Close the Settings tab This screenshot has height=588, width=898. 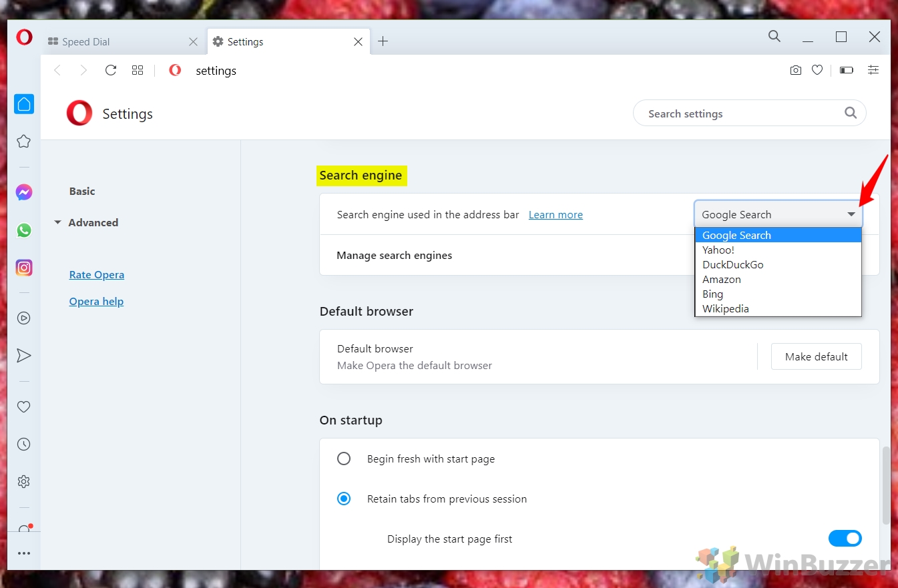pos(358,41)
